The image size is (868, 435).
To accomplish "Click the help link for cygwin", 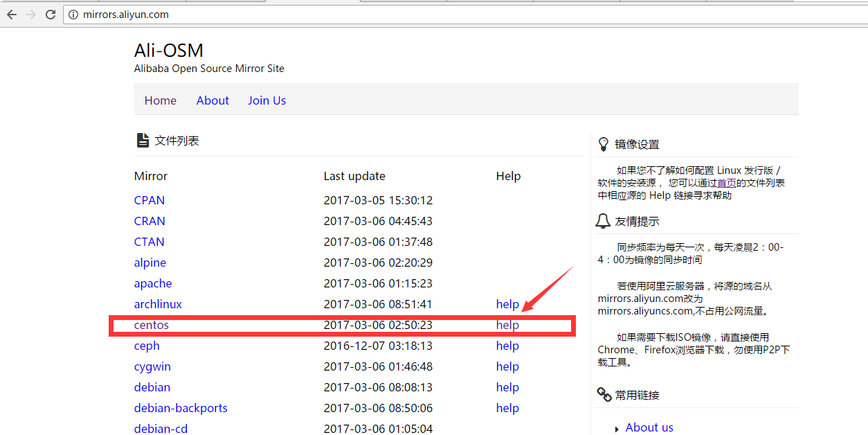I will click(x=507, y=366).
